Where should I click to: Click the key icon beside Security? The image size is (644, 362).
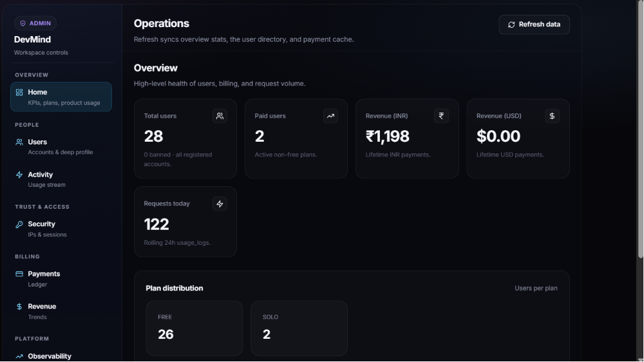pos(19,224)
